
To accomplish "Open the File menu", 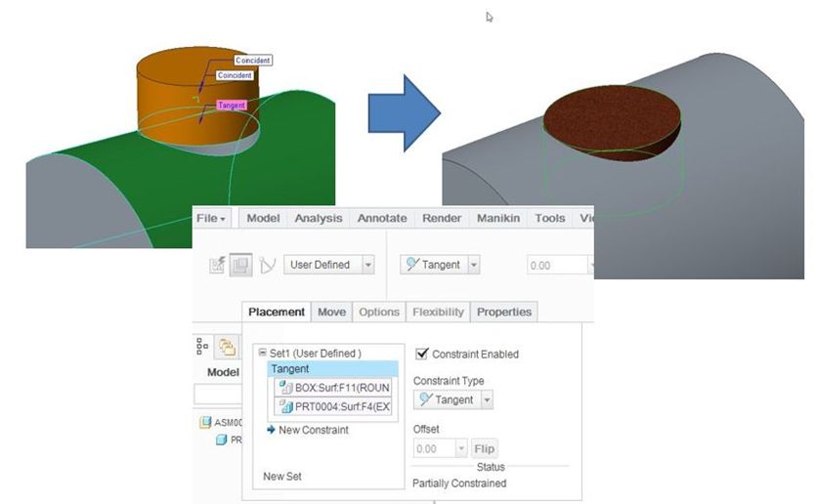I will point(211,219).
